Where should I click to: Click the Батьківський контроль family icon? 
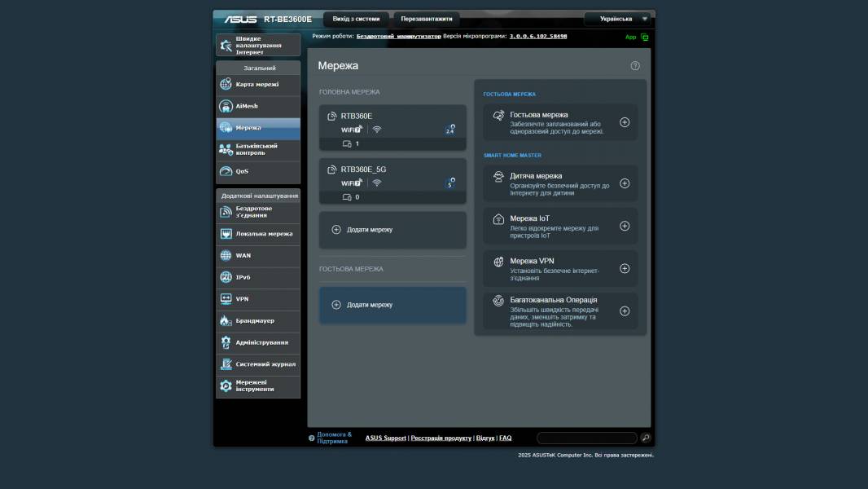226,149
